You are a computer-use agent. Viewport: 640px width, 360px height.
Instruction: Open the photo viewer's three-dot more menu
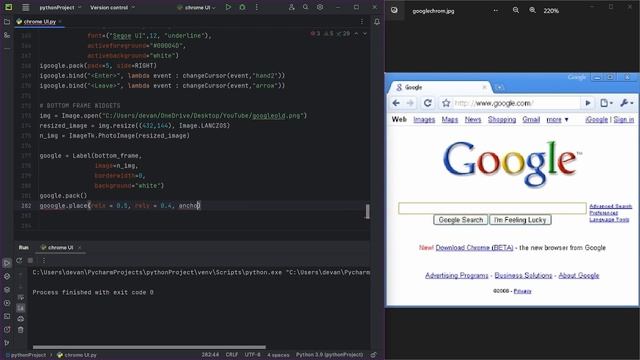(x=496, y=11)
